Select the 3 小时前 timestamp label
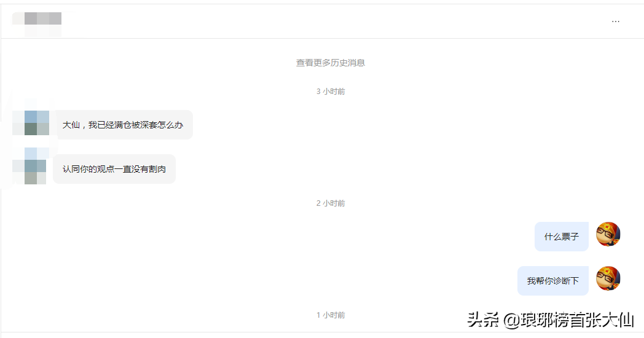 331,91
